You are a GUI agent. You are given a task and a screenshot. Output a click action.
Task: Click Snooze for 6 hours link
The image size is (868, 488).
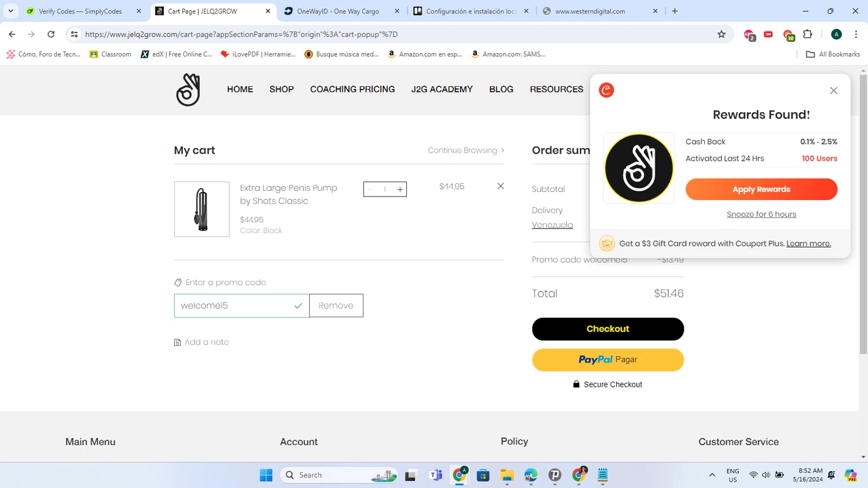coord(761,214)
